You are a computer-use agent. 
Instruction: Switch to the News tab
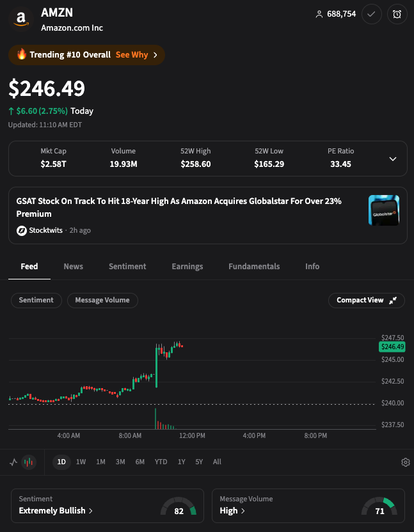pos(74,267)
